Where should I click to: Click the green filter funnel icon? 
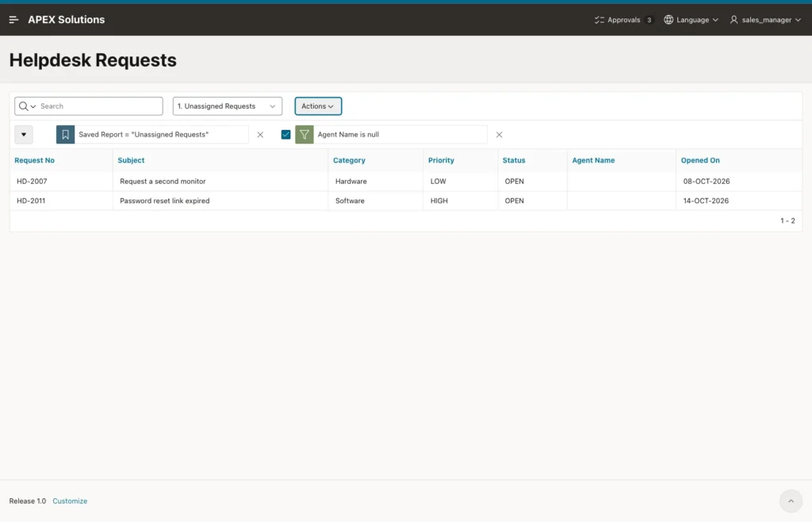click(x=304, y=135)
